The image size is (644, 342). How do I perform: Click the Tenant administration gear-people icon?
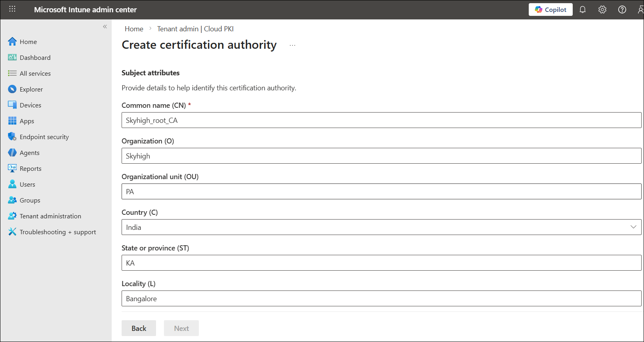pos(12,216)
